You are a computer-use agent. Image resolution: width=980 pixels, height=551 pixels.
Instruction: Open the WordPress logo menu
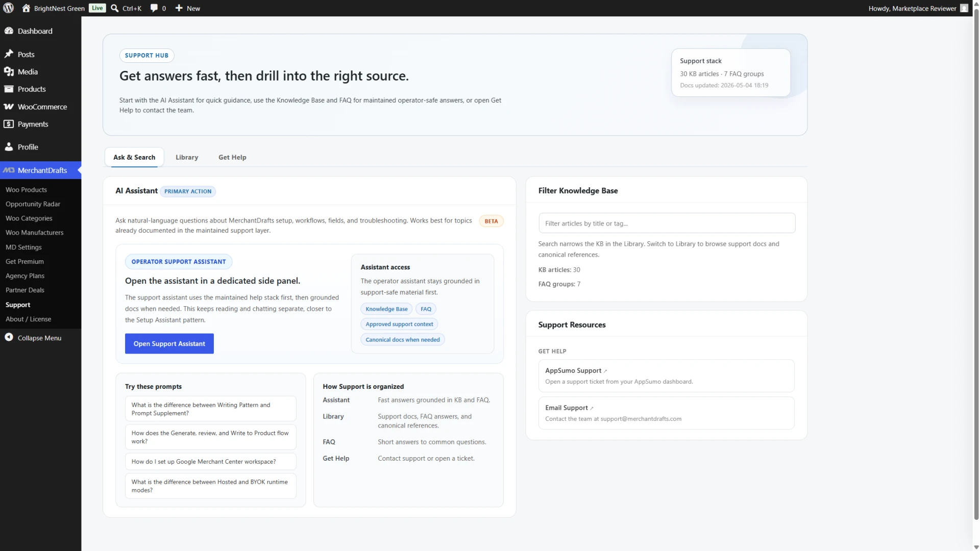(x=8, y=8)
